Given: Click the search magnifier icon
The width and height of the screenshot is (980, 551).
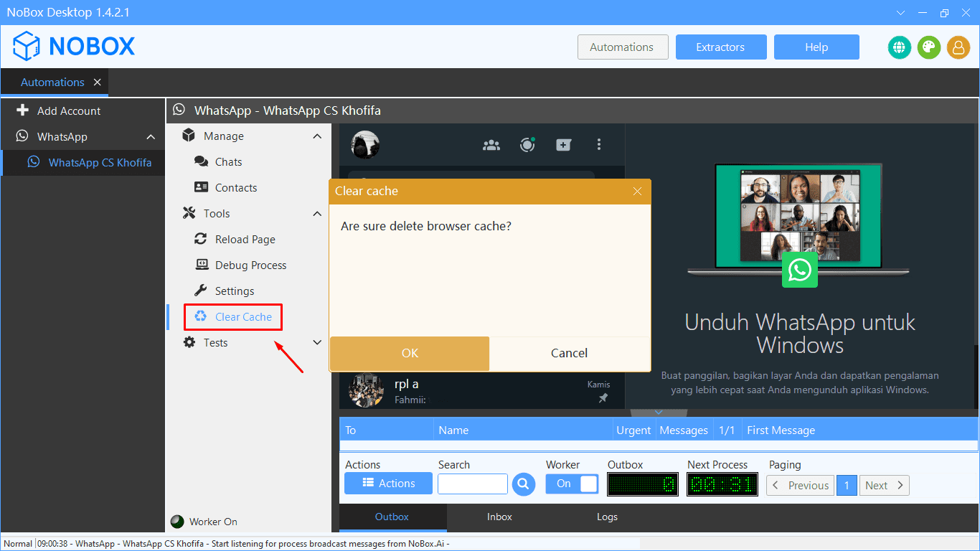Looking at the screenshot, I should (x=523, y=484).
